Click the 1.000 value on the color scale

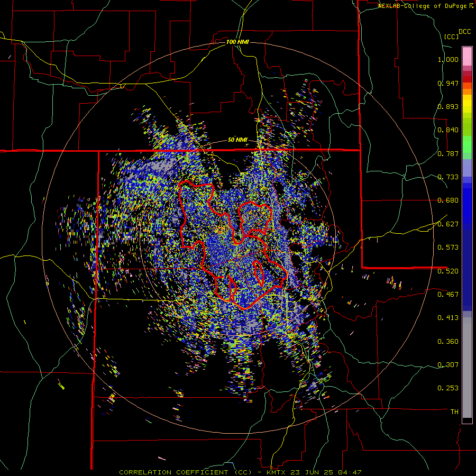tap(448, 59)
